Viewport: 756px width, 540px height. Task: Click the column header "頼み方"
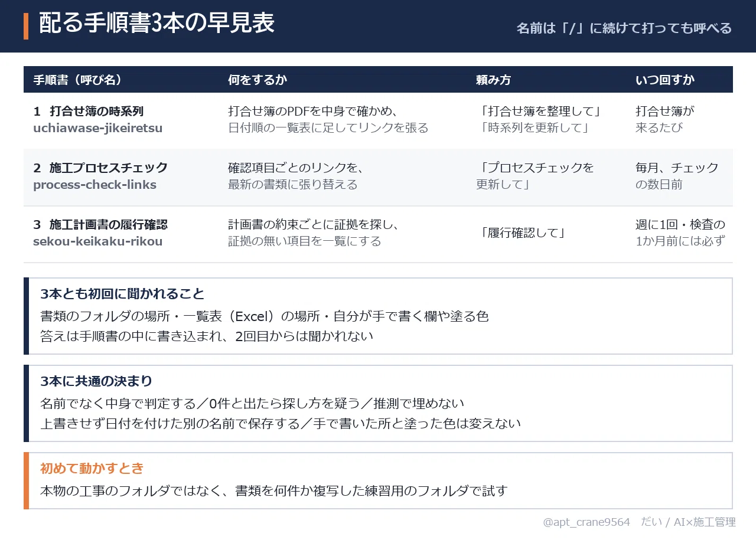pyautogui.click(x=494, y=80)
